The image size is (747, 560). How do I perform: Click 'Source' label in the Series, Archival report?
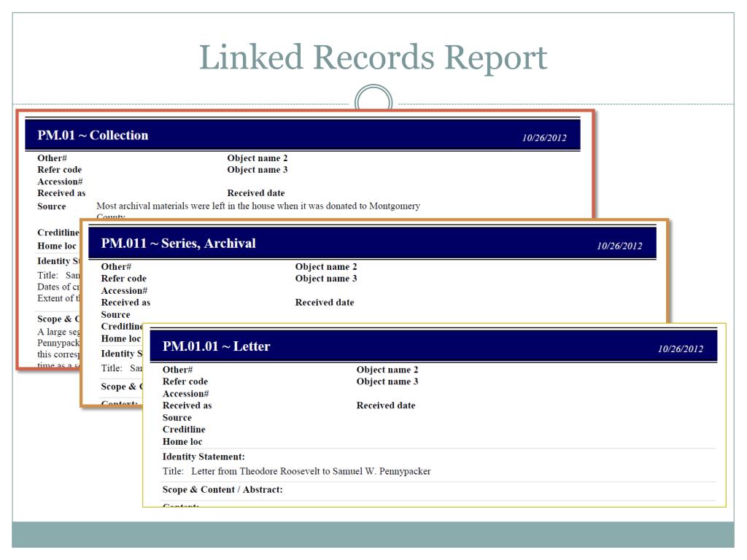115,315
